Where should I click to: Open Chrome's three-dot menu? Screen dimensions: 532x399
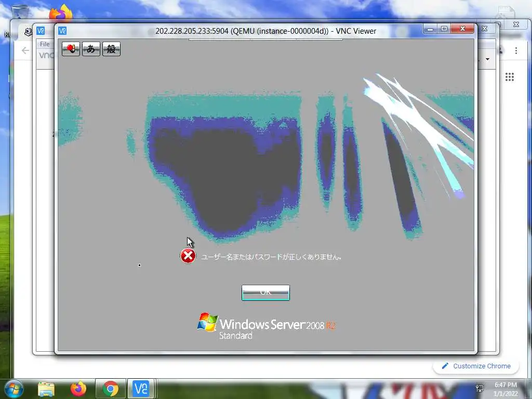coord(516,50)
